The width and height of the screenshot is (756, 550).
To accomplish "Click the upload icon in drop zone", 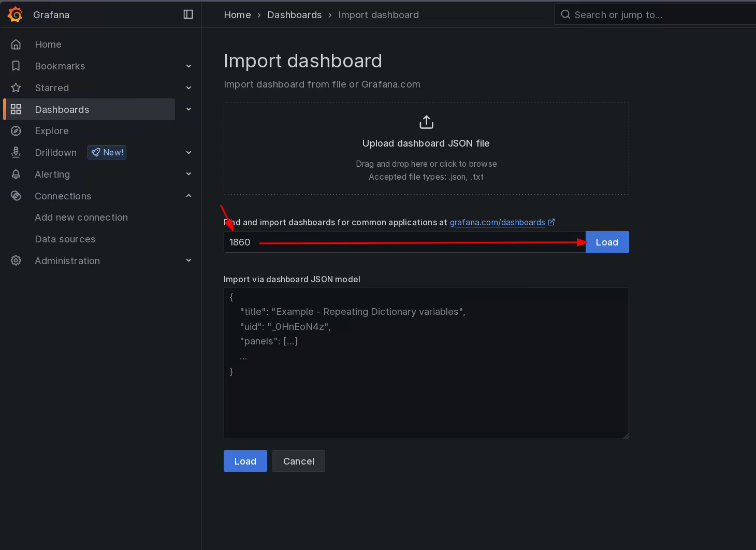I will pos(426,122).
